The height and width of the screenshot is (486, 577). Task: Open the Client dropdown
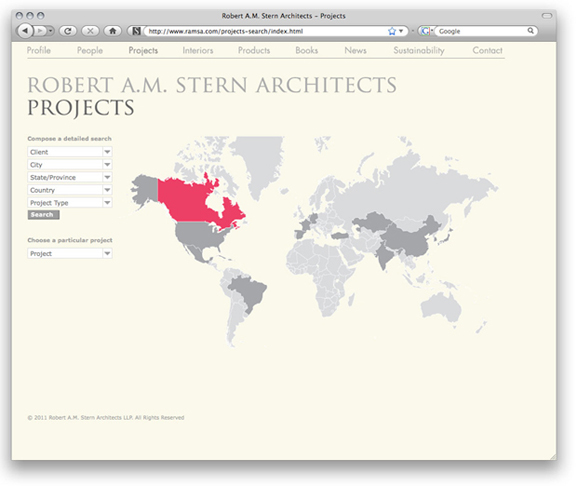coord(70,152)
